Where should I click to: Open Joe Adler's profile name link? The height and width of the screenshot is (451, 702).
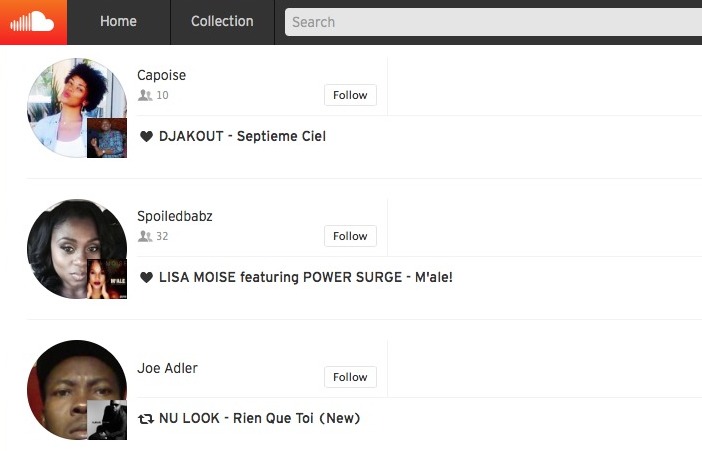point(167,368)
